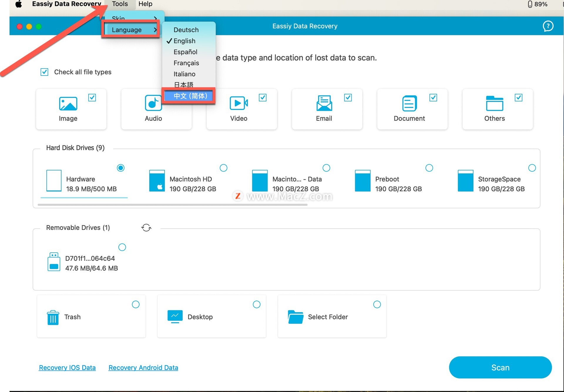Select the Desktop location radio button

click(256, 304)
